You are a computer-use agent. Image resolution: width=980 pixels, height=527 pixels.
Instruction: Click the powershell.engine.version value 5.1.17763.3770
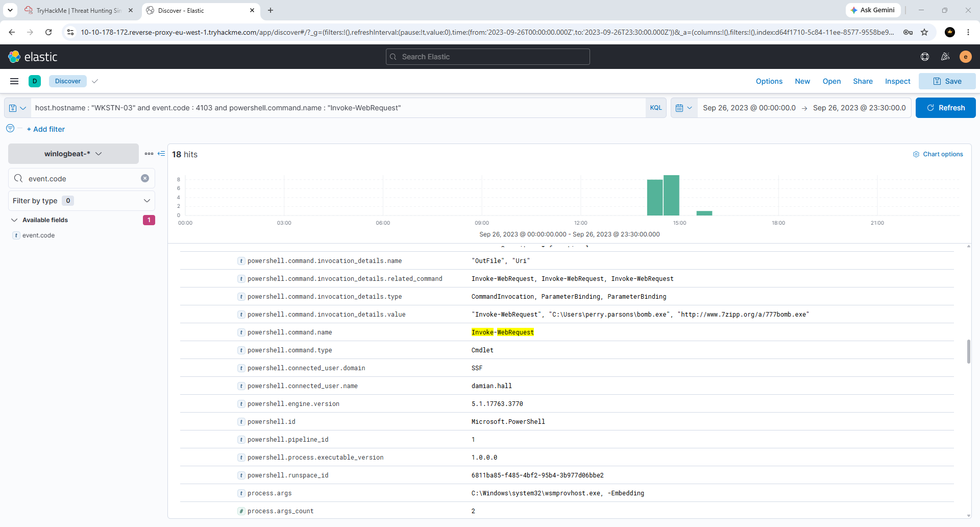[497, 404]
